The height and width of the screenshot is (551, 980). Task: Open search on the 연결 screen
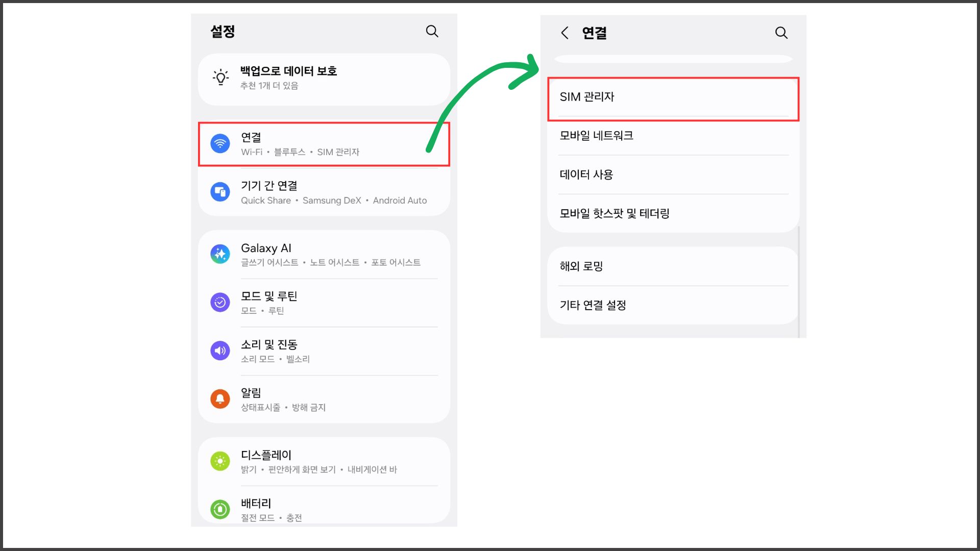click(781, 33)
